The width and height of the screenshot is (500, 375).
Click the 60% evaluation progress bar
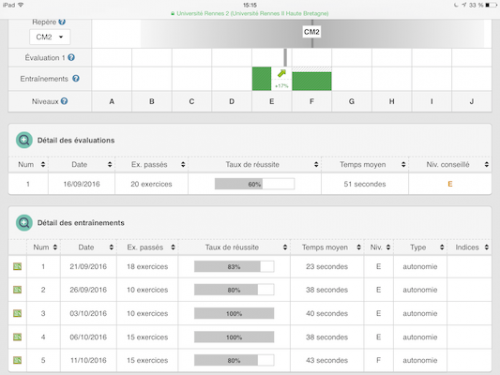255,184
